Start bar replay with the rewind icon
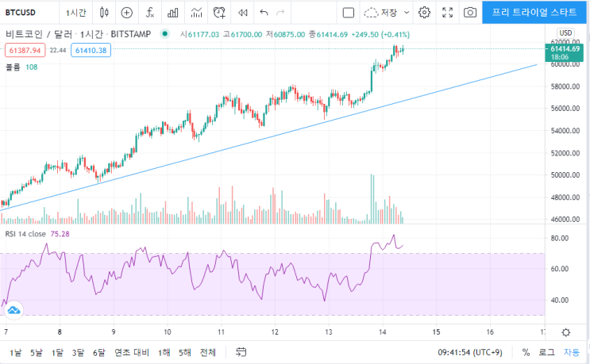The width and height of the screenshot is (590, 364). [x=243, y=13]
